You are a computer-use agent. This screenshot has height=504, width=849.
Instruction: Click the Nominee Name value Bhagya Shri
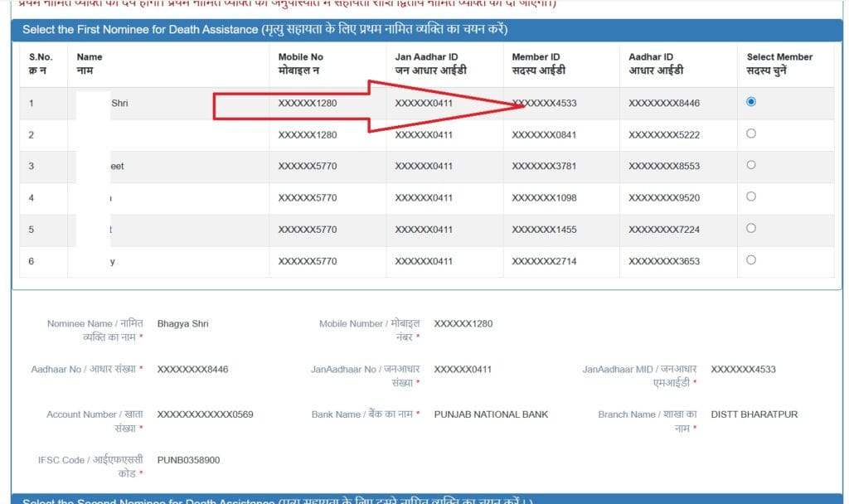[182, 324]
